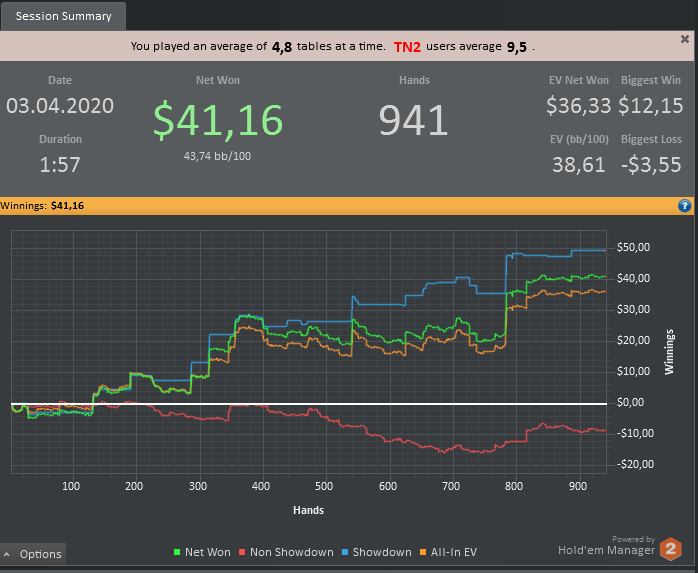The width and height of the screenshot is (698, 573).
Task: Click the Biggest Loss value -$3,55
Action: pos(651,165)
